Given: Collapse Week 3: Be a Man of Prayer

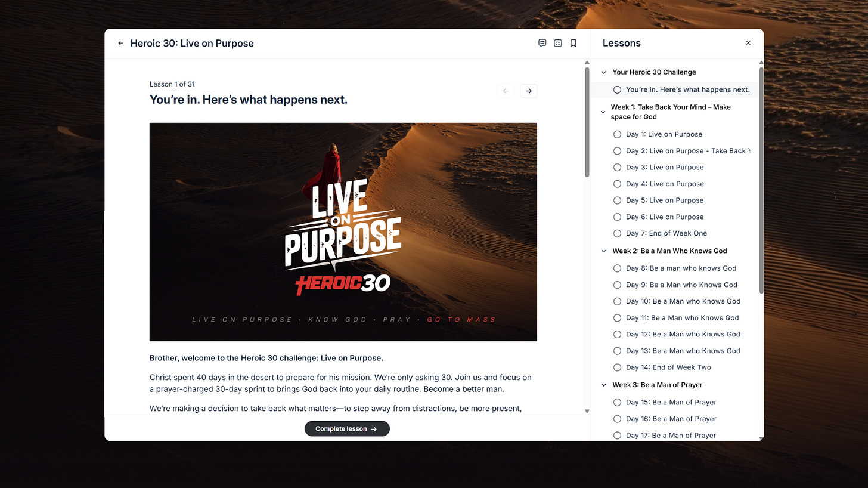Looking at the screenshot, I should pyautogui.click(x=603, y=385).
